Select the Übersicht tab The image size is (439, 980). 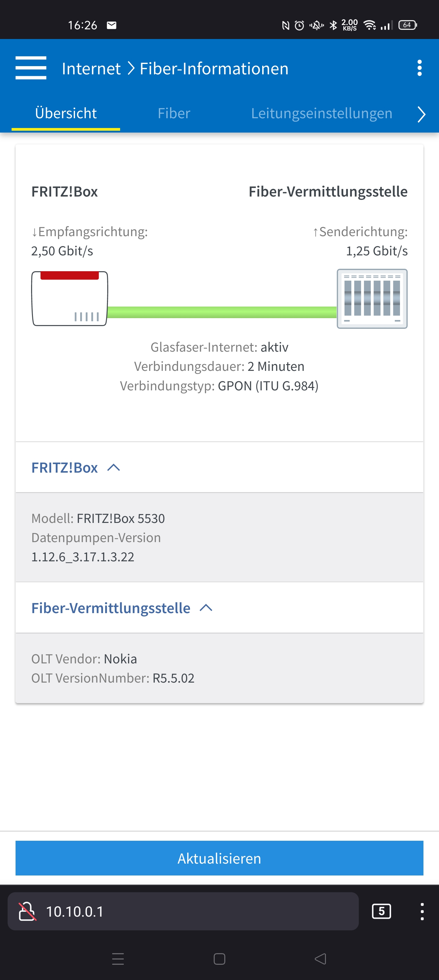coord(66,113)
